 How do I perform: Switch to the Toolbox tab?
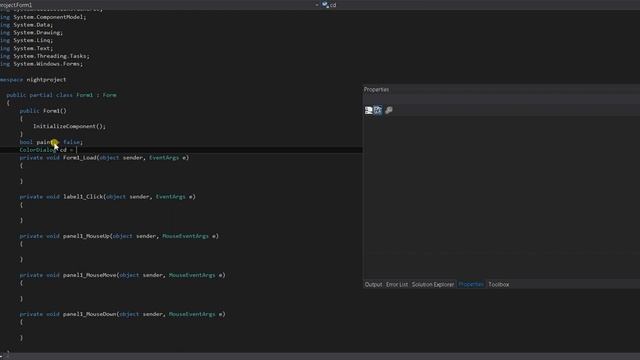(499, 284)
